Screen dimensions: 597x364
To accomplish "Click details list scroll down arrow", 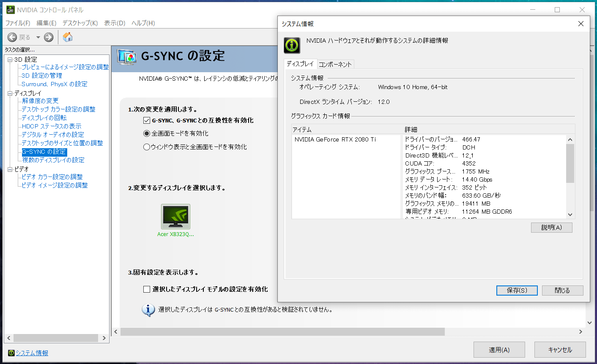I will click(570, 215).
